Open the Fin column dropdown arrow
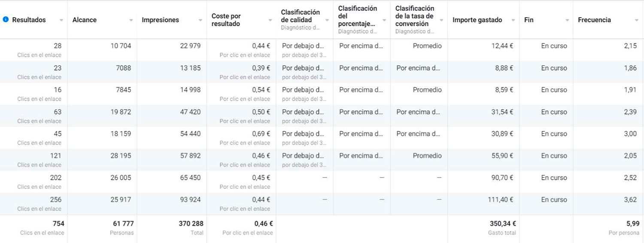This screenshot has width=644, height=243. pos(567,20)
